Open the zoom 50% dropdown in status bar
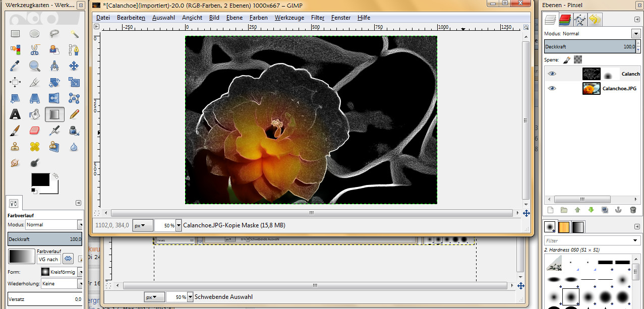The width and height of the screenshot is (644, 309). click(x=178, y=226)
